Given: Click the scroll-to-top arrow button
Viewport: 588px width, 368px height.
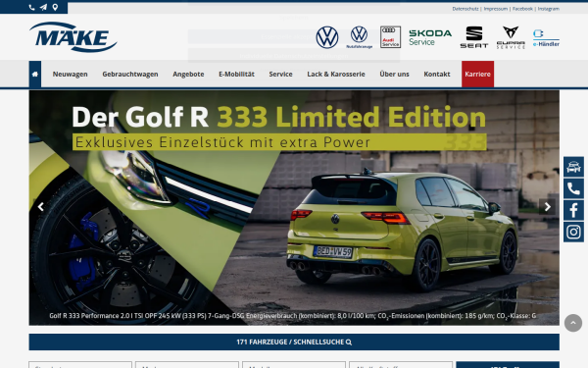Looking at the screenshot, I should 573,323.
